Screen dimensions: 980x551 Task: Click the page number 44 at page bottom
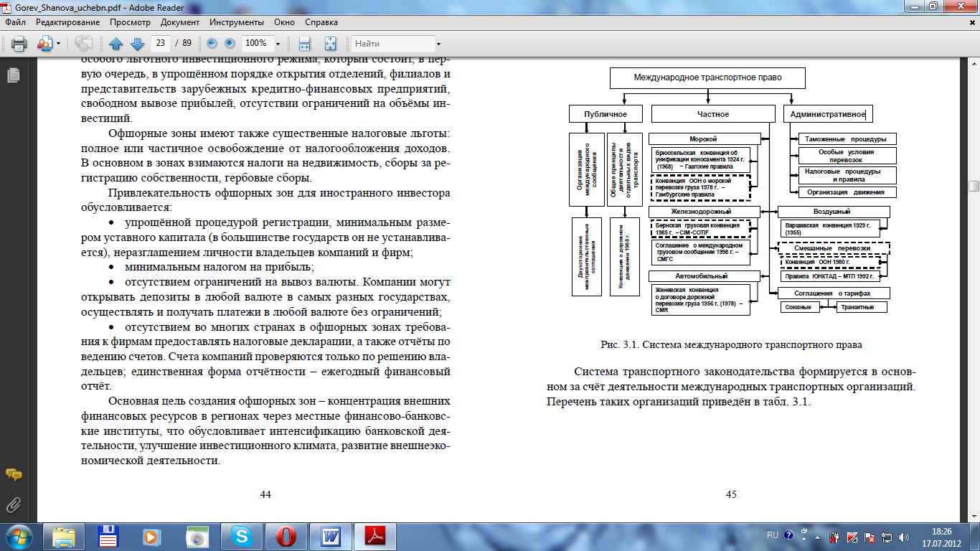coord(265,494)
